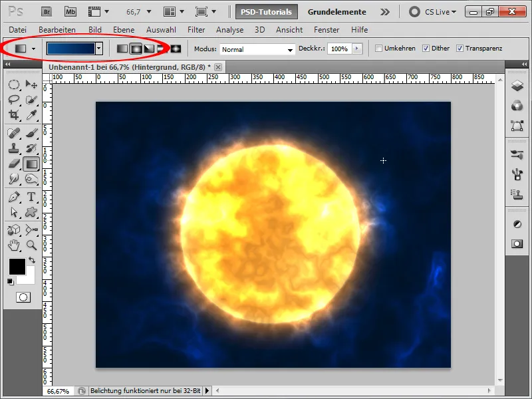
Task: Choose radial gradient style
Action: 136,49
